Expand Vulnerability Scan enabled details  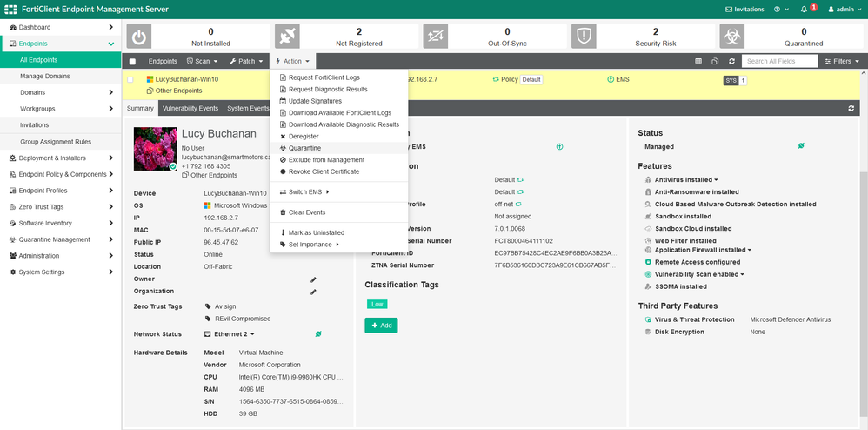pos(742,274)
